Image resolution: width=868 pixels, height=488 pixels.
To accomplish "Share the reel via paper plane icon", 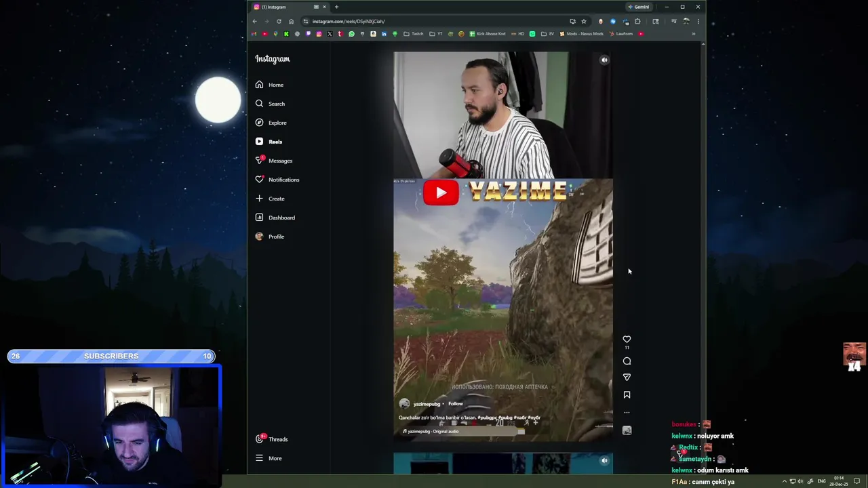I will coord(627,378).
